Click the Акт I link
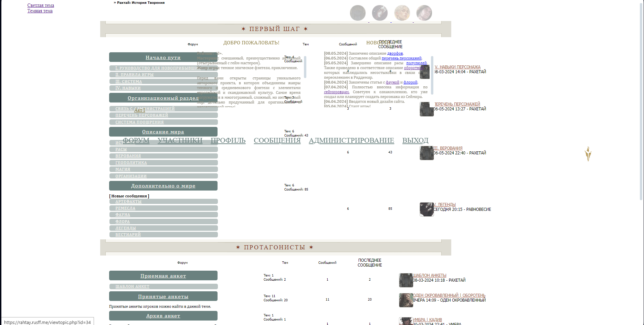The image size is (644, 325). coord(139,110)
